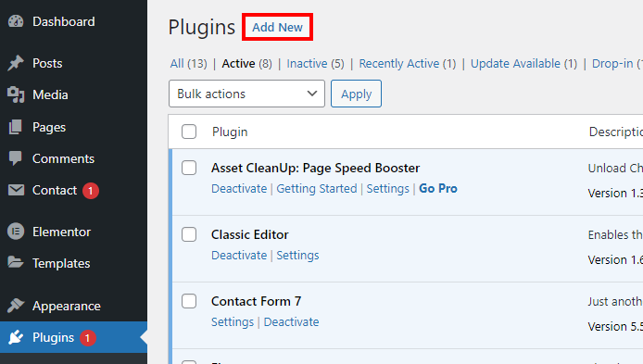The image size is (643, 364).
Task: Click the Add New plugin button
Action: pos(277,27)
